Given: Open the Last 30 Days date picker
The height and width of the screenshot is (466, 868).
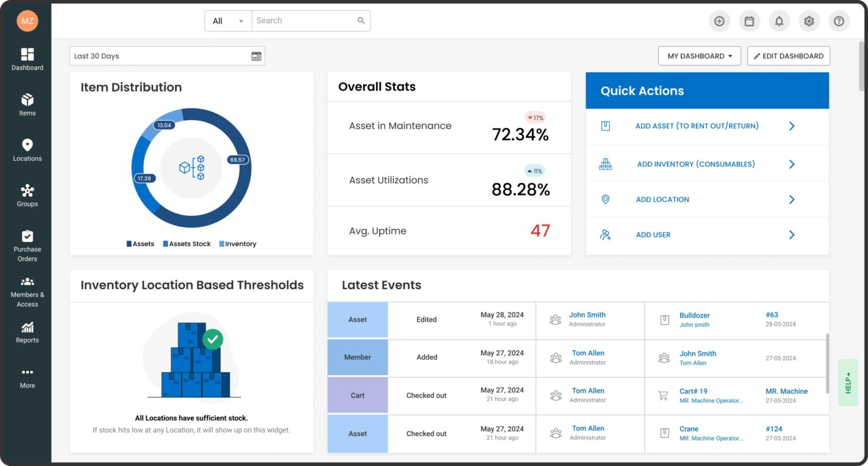Looking at the screenshot, I should point(167,56).
